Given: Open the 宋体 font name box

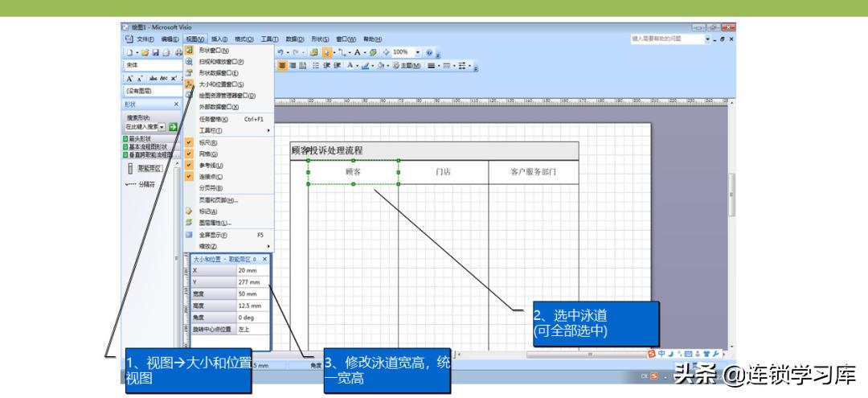Looking at the screenshot, I should 154,65.
